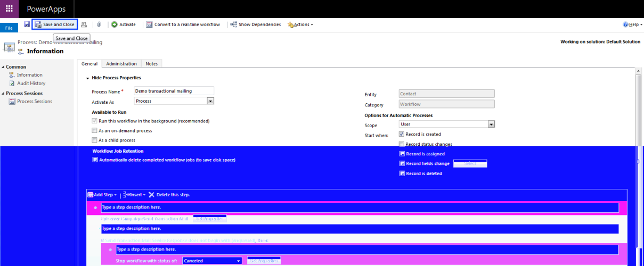
Task: Click the Entity field showing Contact
Action: click(x=446, y=94)
